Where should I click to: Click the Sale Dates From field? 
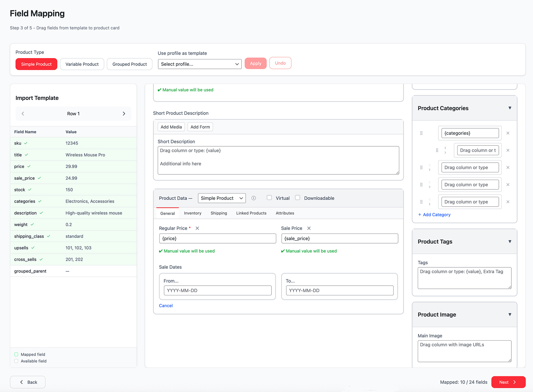click(x=218, y=290)
